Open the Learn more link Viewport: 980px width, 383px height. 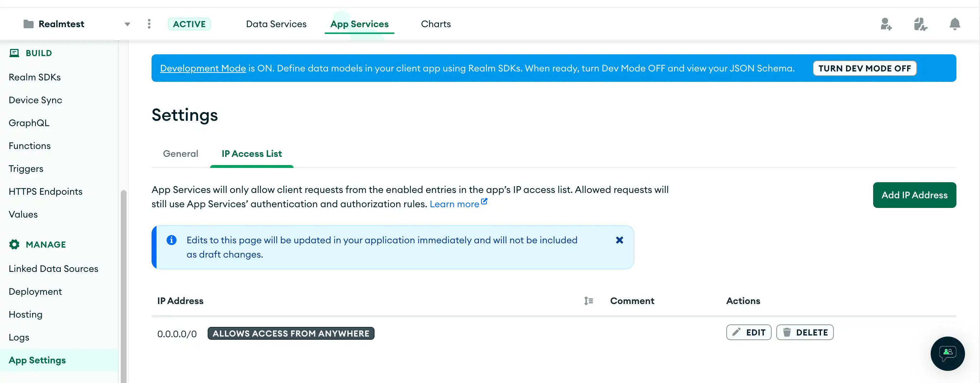tap(455, 204)
